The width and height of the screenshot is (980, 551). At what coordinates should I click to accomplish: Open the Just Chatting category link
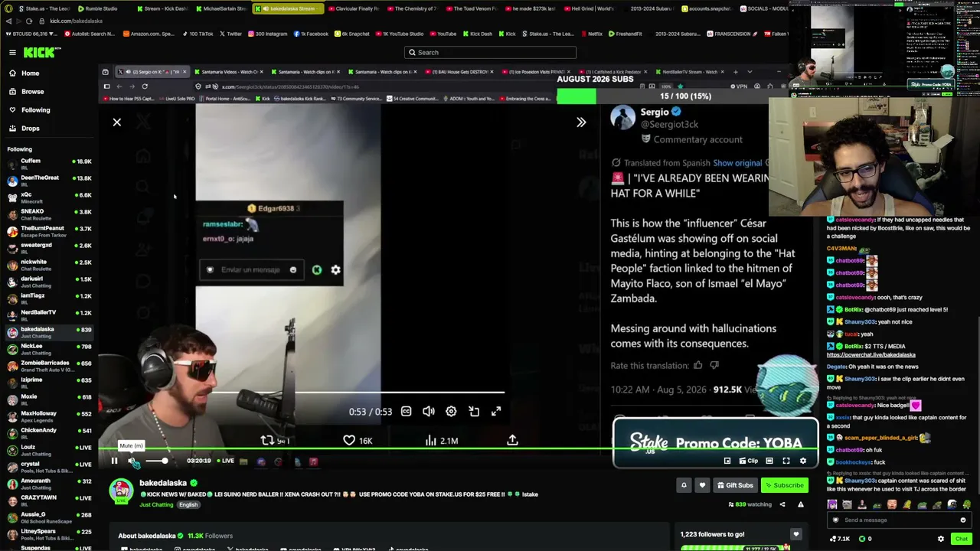[156, 505]
